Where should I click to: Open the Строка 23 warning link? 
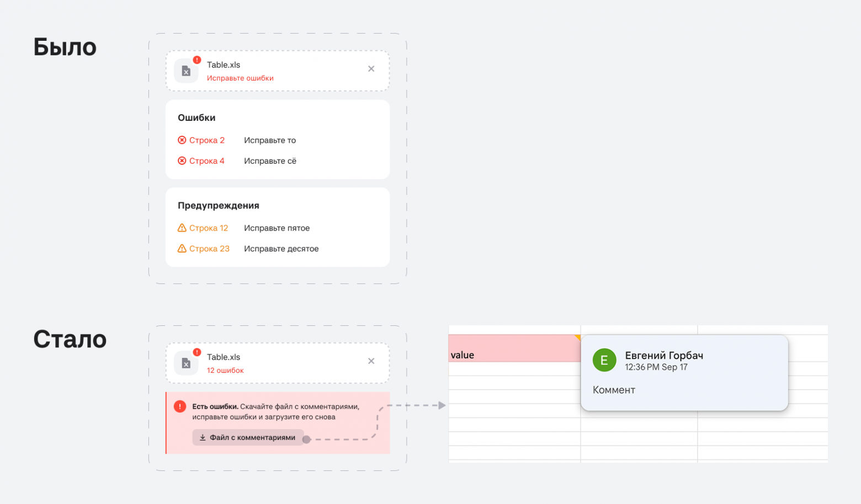coord(209,249)
